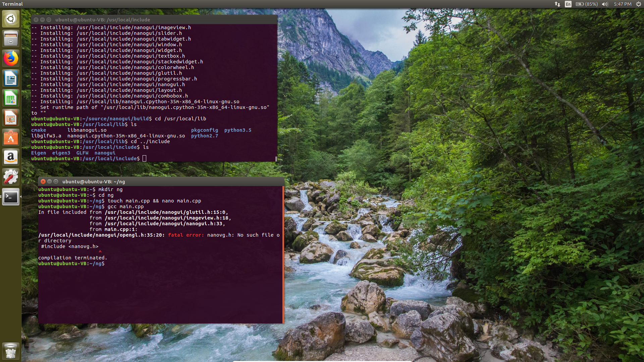The width and height of the screenshot is (644, 362).
Task: Click '#include <nanovg.h>' line
Action: [70, 246]
